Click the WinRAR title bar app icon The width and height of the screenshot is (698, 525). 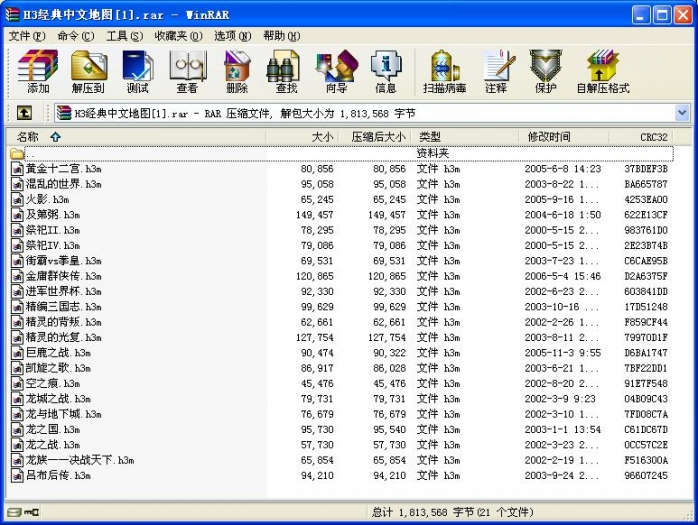tap(13, 14)
